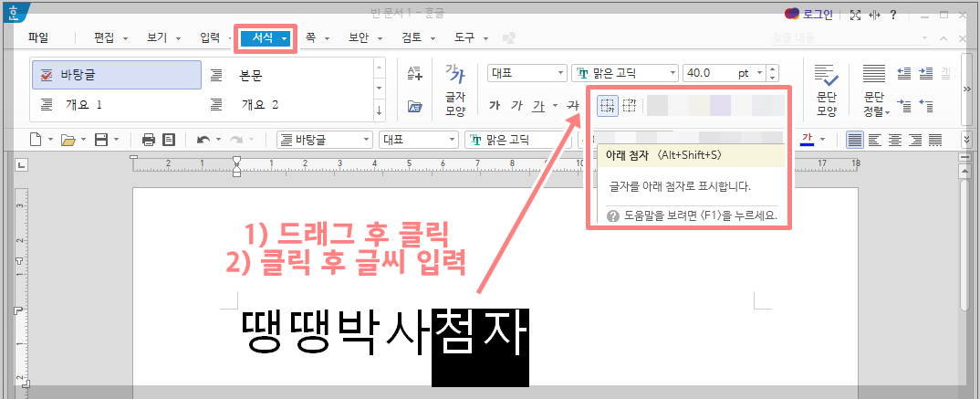980x399 pixels.
Task: Open the 문단 정렬 alignment dropdown
Action: [x=874, y=90]
